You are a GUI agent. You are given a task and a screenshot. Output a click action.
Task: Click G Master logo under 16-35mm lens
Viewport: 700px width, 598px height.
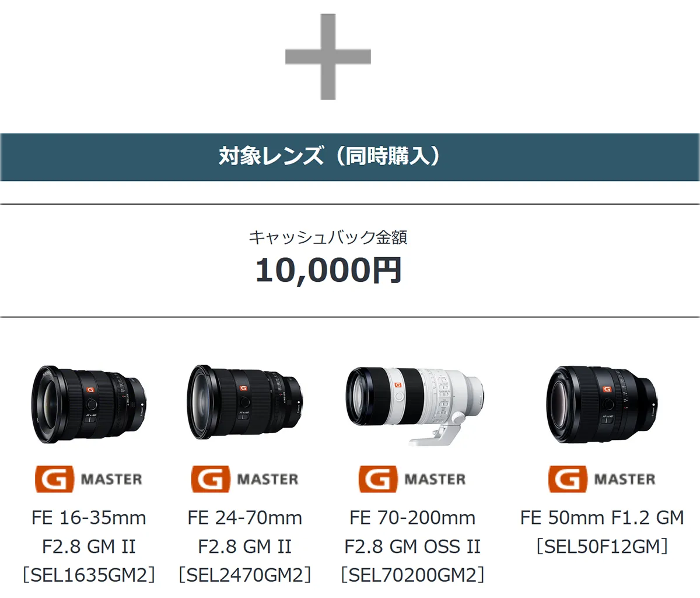pos(89,479)
